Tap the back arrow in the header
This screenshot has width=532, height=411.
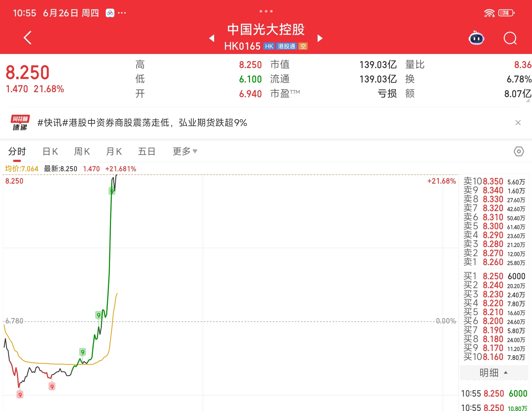point(27,38)
